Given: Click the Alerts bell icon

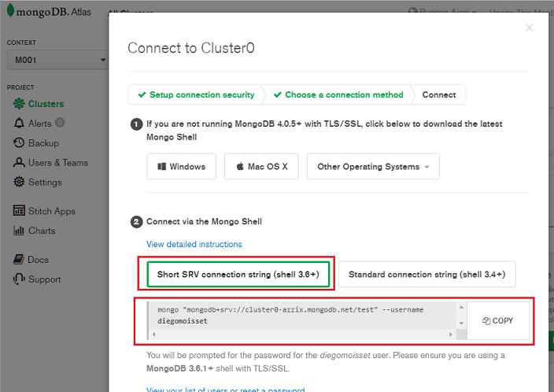Looking at the screenshot, I should click(x=19, y=123).
